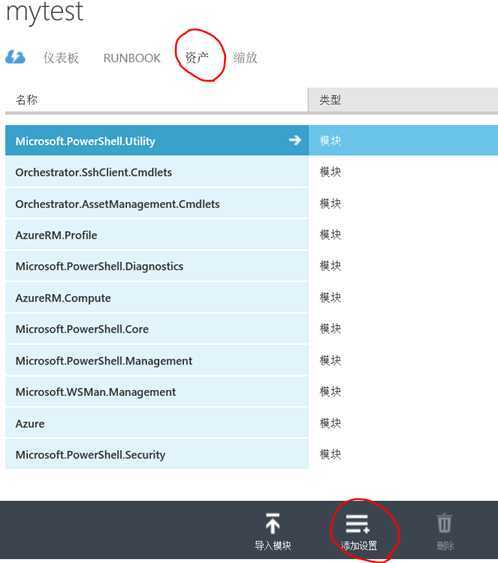This screenshot has height=563, width=498.
Task: Click 模块 type cell for Azure row
Action: (330, 423)
